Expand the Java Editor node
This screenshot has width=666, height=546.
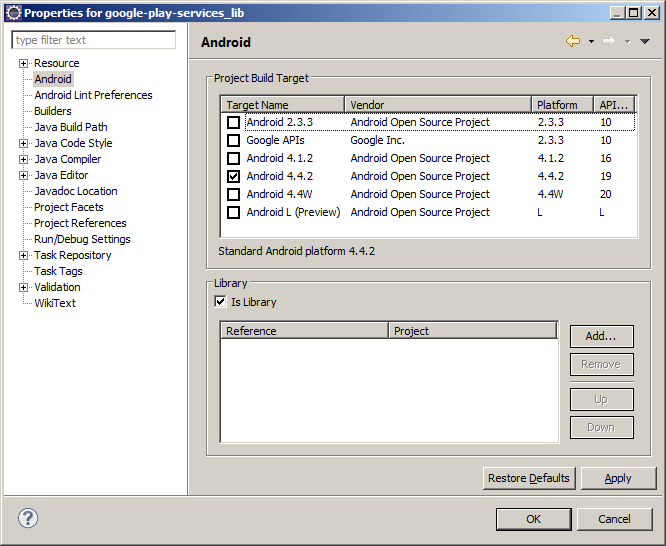click(23, 175)
